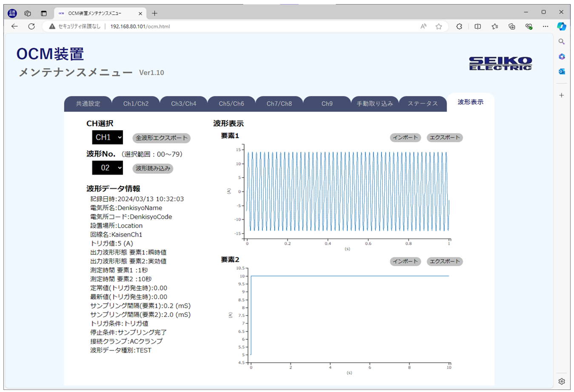This screenshot has height=392, width=574.
Task: Click the 波形読み込み button
Action: click(153, 169)
